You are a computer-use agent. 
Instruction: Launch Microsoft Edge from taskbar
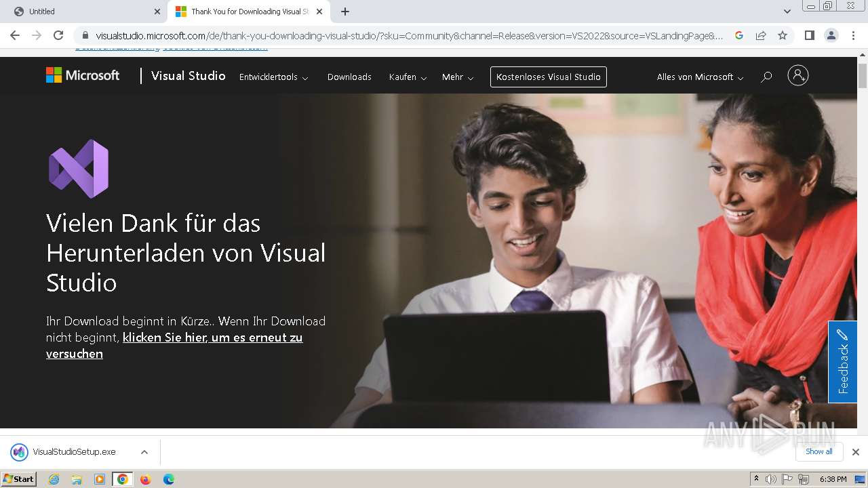point(168,479)
